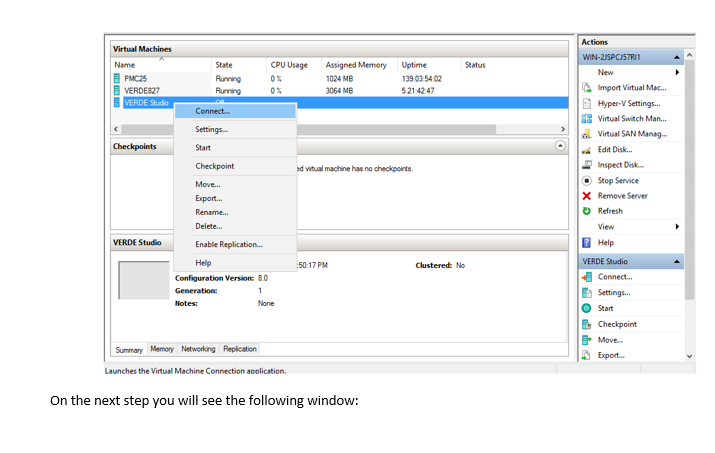Click the Edit Disk icon
Image resolution: width=715 pixels, height=453 pixels.
point(586,150)
